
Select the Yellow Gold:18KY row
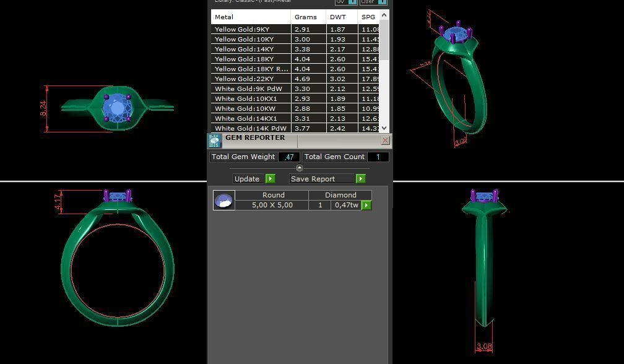tap(295, 59)
